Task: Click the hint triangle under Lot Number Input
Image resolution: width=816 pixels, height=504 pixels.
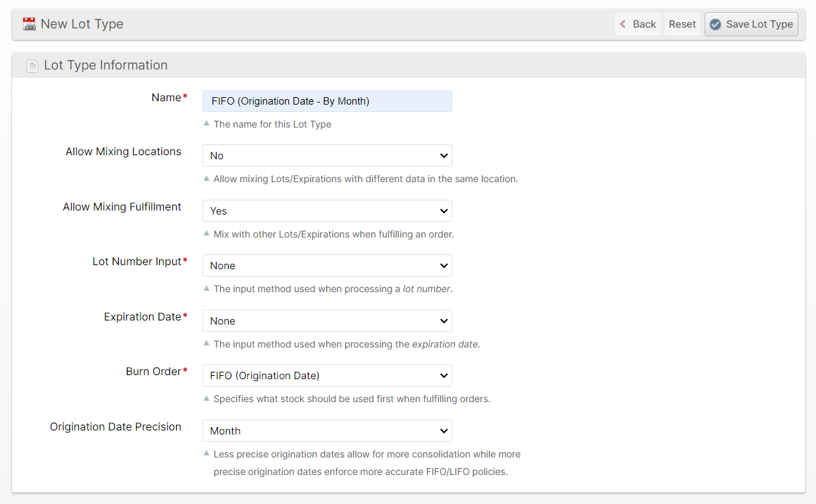Action: pos(207,288)
